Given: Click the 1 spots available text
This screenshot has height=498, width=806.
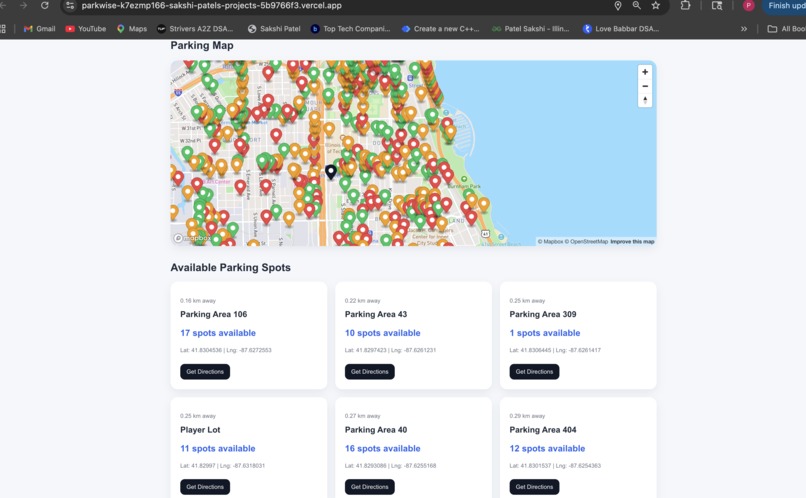Looking at the screenshot, I should 545,333.
